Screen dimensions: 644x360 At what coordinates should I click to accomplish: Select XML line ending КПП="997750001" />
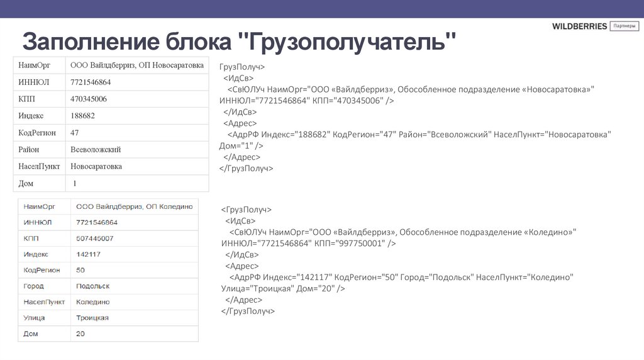(308, 244)
